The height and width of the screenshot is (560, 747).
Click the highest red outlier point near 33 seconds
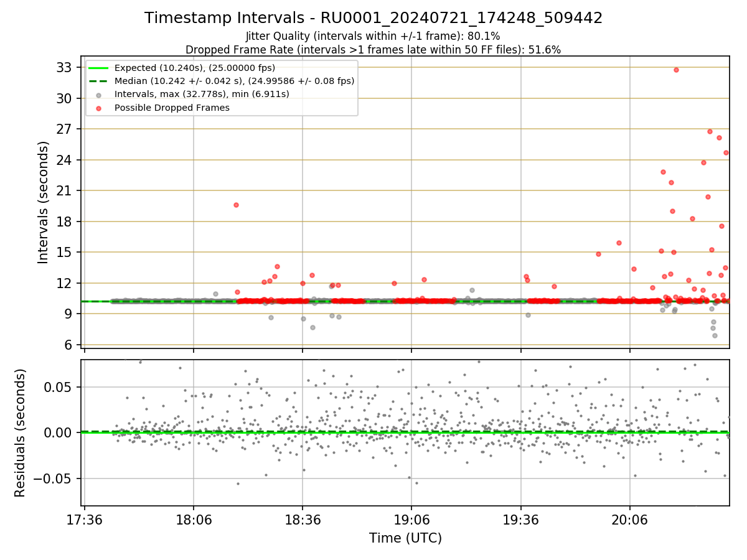[x=676, y=70]
